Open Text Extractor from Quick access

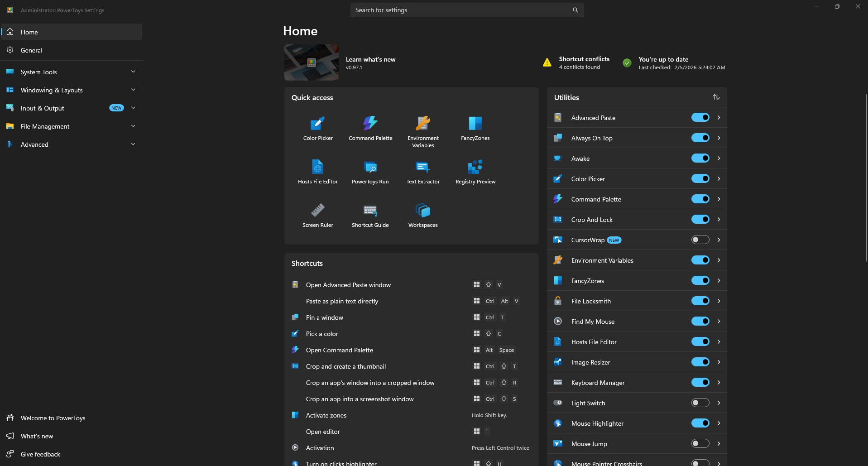click(x=422, y=171)
